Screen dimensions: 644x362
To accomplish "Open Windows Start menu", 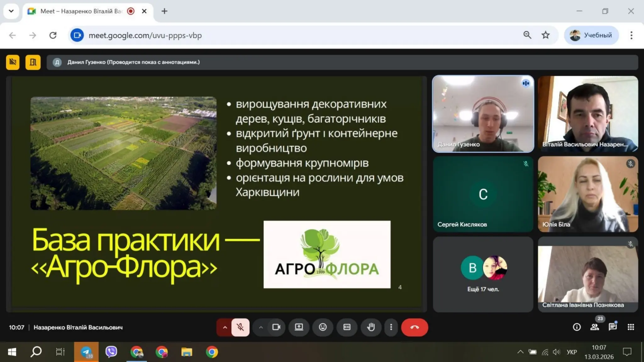I will (12, 352).
